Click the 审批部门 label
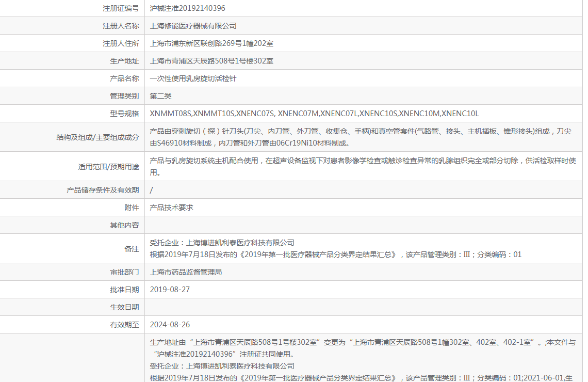 [x=124, y=272]
